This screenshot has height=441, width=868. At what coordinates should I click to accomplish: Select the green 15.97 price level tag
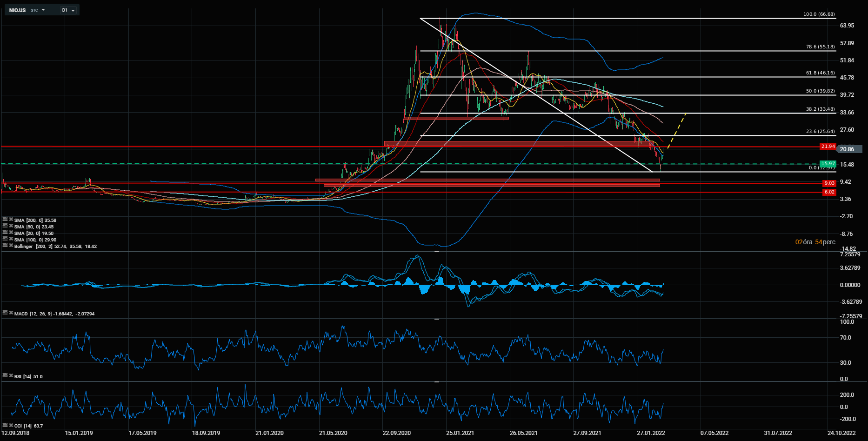tap(828, 164)
